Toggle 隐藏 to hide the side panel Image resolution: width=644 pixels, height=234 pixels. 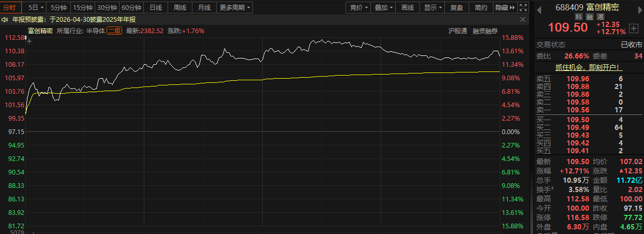tap(505, 8)
